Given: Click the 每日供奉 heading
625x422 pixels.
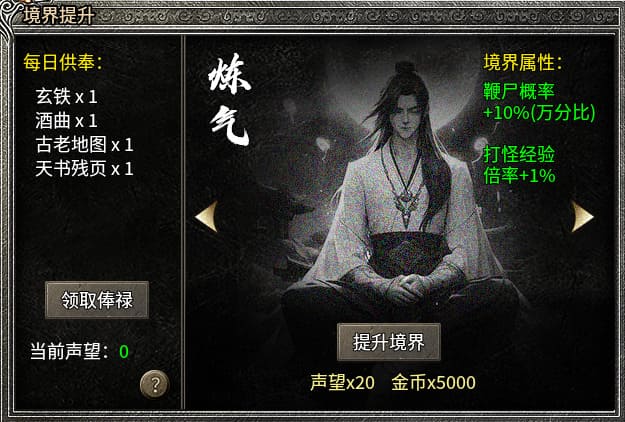Looking at the screenshot, I should coord(63,63).
